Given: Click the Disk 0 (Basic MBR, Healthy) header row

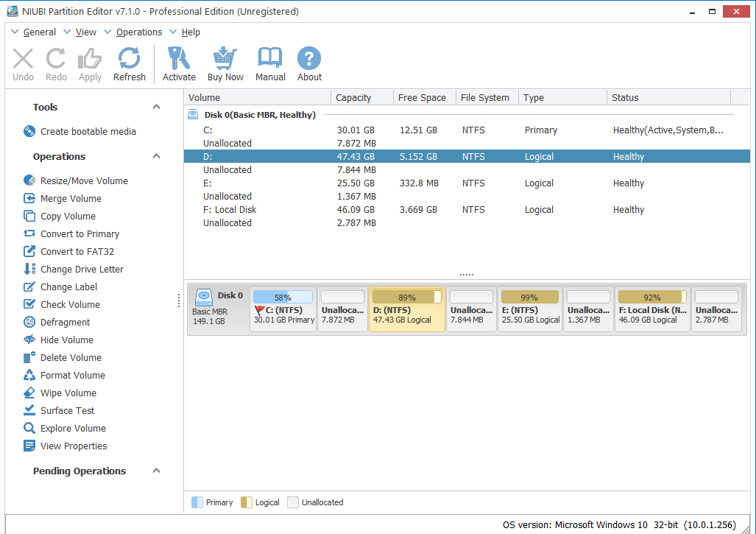Looking at the screenshot, I should point(467,115).
